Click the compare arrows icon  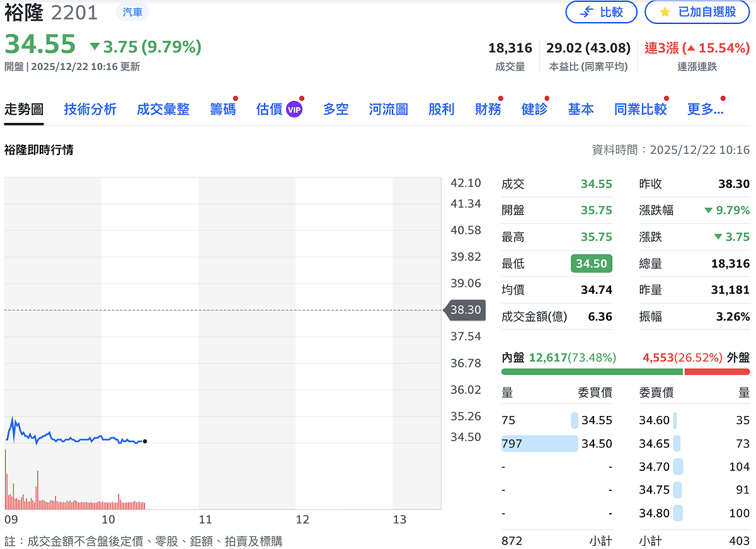(x=587, y=12)
